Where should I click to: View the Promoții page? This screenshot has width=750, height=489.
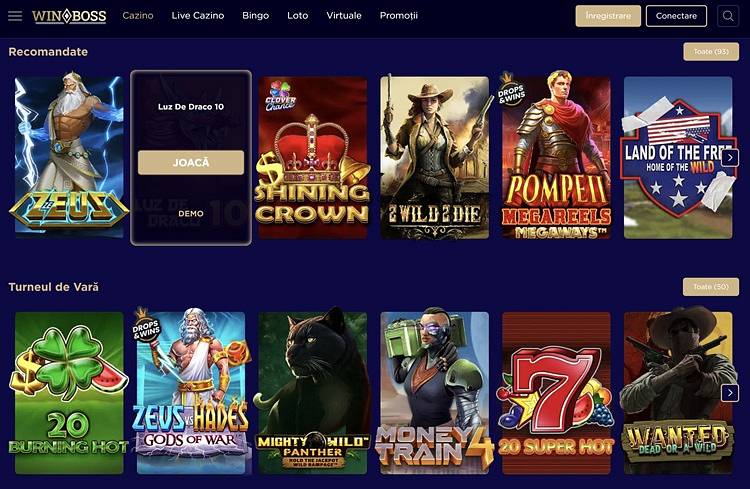(398, 15)
